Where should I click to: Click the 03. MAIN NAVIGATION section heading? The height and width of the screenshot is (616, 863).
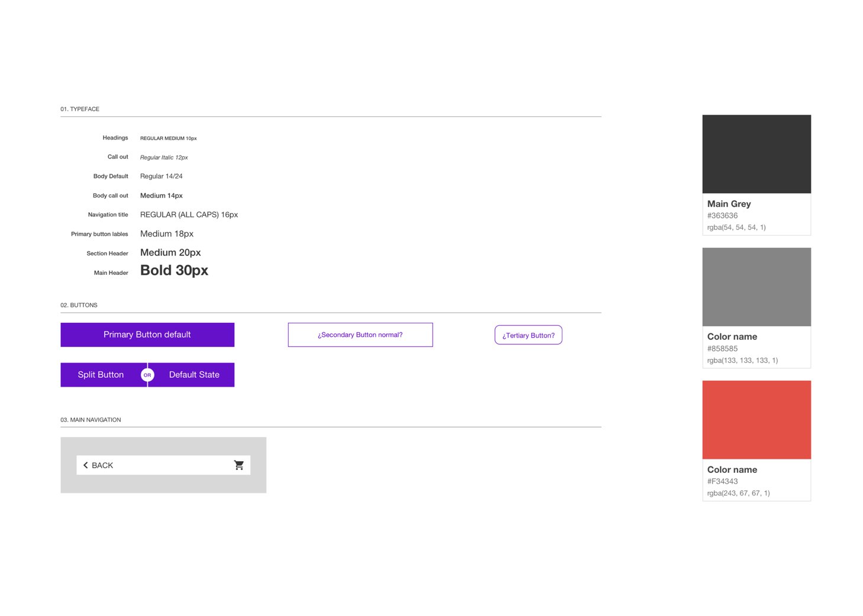point(90,420)
